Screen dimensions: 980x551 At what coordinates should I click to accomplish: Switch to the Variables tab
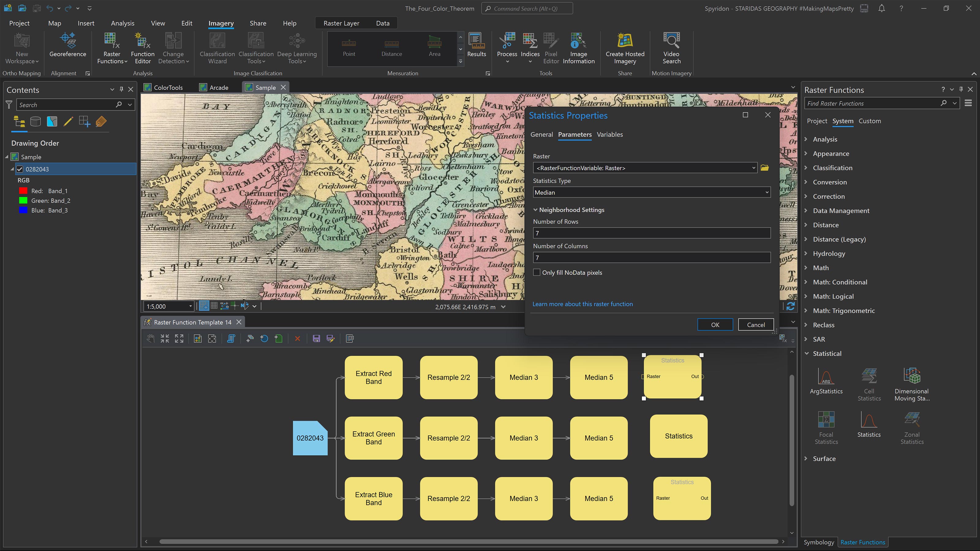609,135
